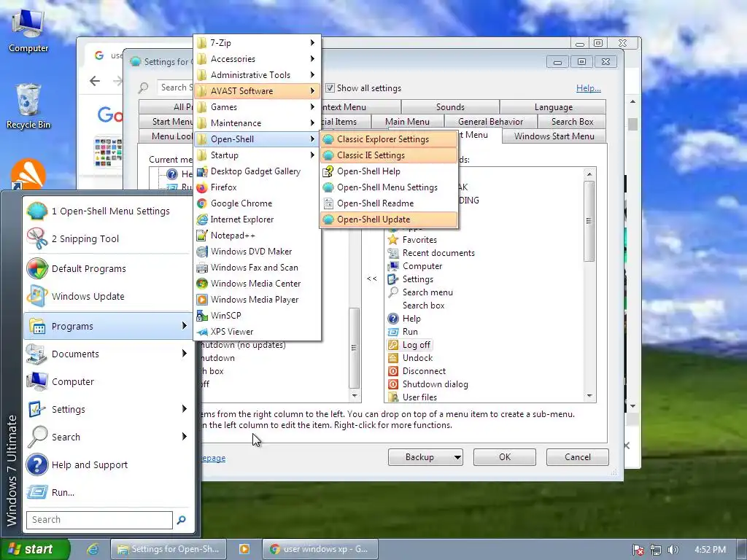Launch XPS Viewer
This screenshot has height=560, width=747.
coord(258,332)
